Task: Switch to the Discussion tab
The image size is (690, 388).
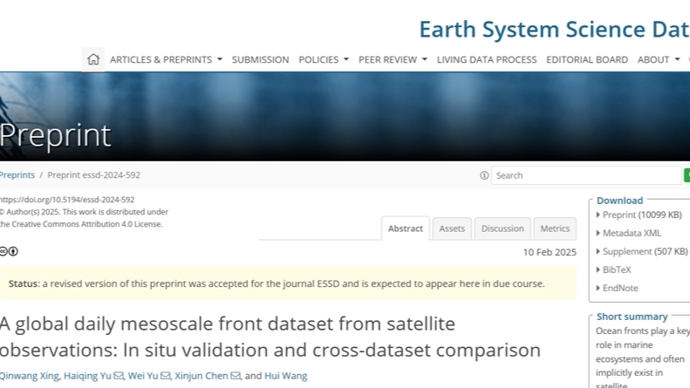Action: click(x=503, y=228)
